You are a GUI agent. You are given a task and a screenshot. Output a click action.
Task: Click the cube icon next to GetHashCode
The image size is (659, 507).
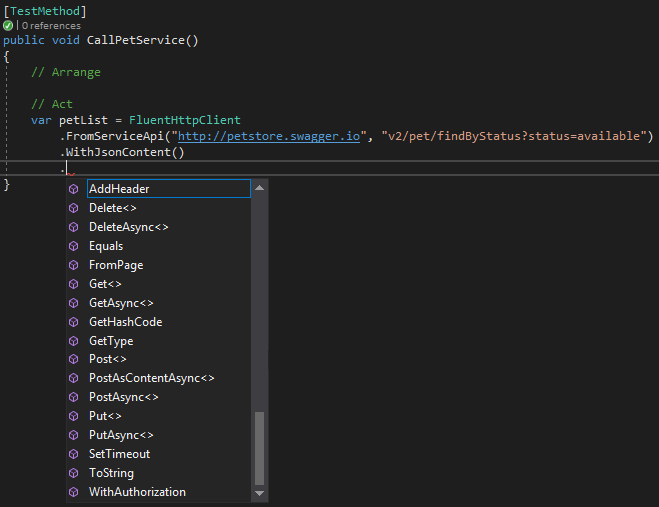74,322
